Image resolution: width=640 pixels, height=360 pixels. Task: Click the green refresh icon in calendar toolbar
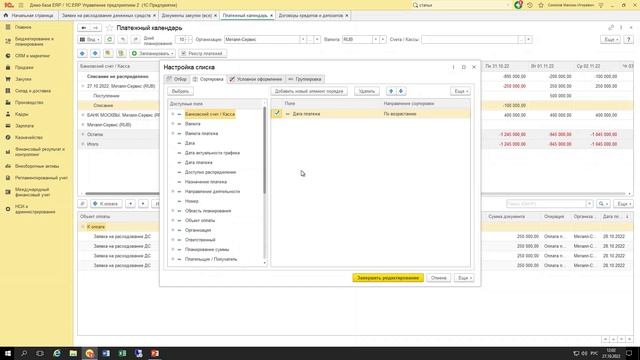(109, 40)
